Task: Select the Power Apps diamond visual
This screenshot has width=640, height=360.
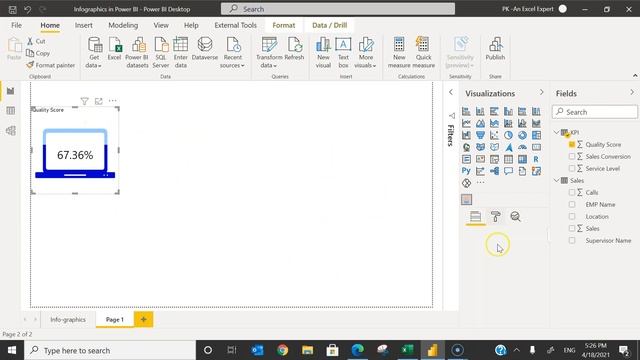Action: (x=466, y=183)
